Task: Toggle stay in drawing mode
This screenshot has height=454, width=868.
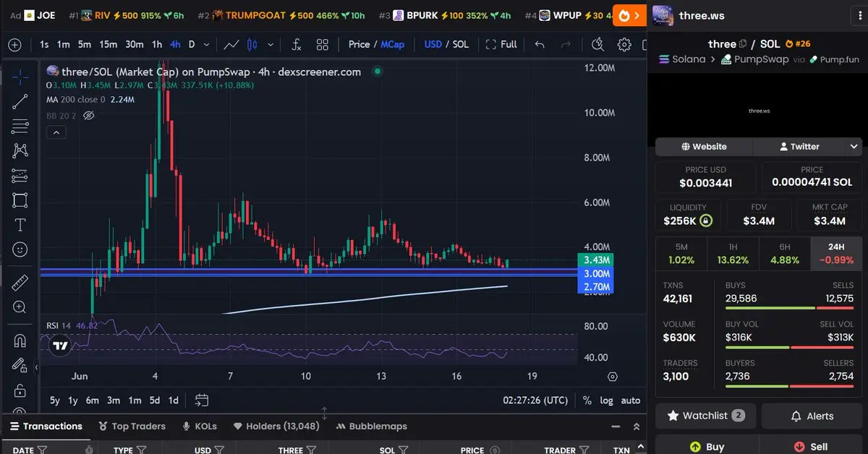Action: (20, 366)
